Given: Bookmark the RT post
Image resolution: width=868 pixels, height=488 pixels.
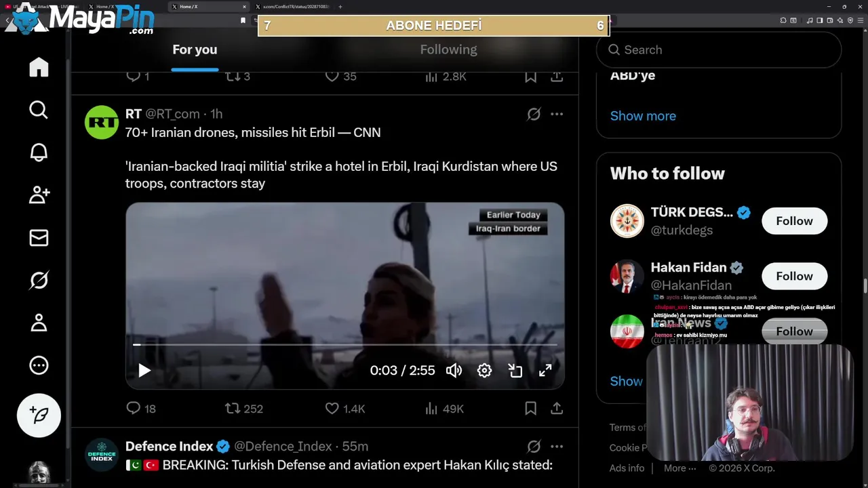Looking at the screenshot, I should (x=531, y=408).
